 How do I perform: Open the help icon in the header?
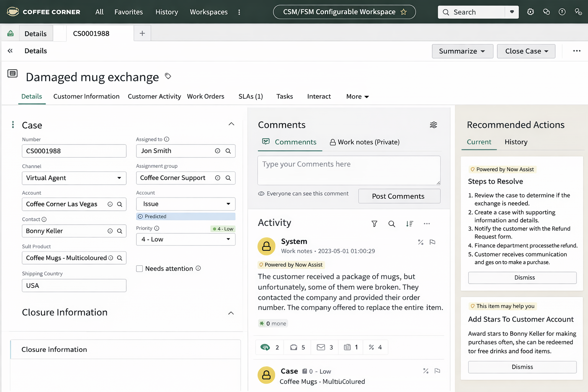(562, 12)
